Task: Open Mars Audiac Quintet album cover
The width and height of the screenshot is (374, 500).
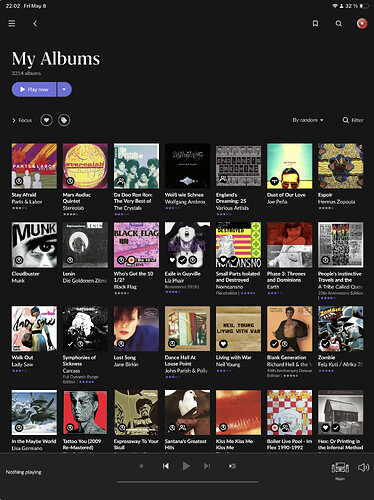Action: 85,166
